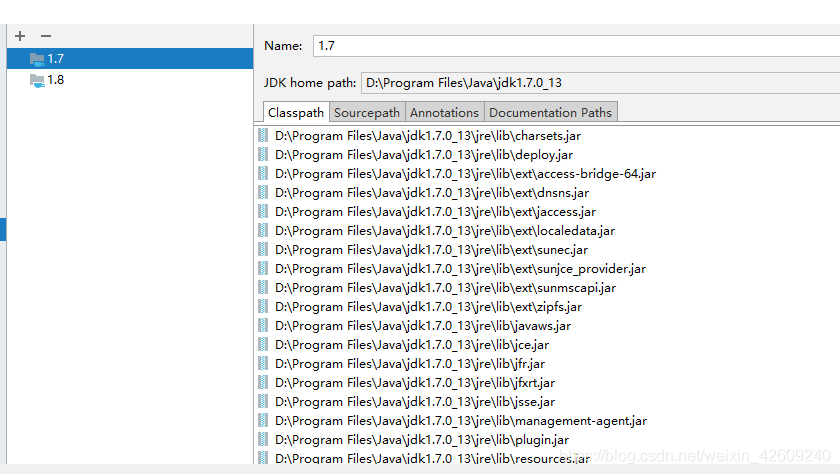Select the 1.8 JDK folder icon
This screenshot has height=474, width=840.
pos(37,81)
